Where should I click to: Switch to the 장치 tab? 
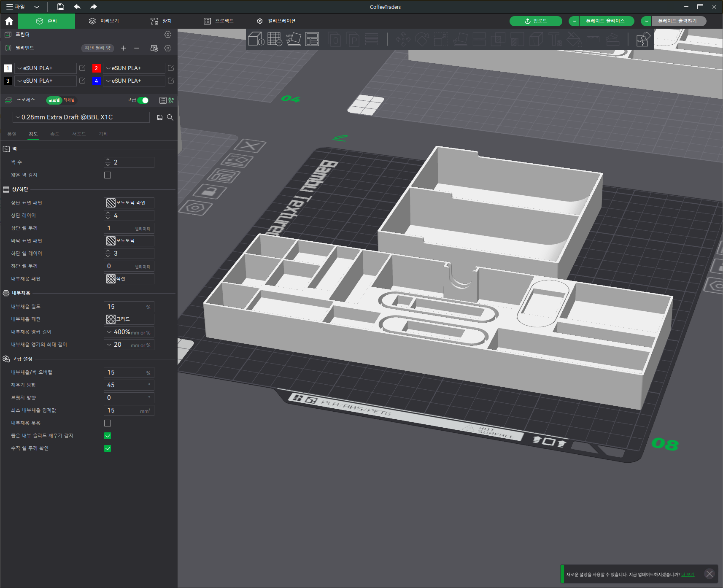161,21
